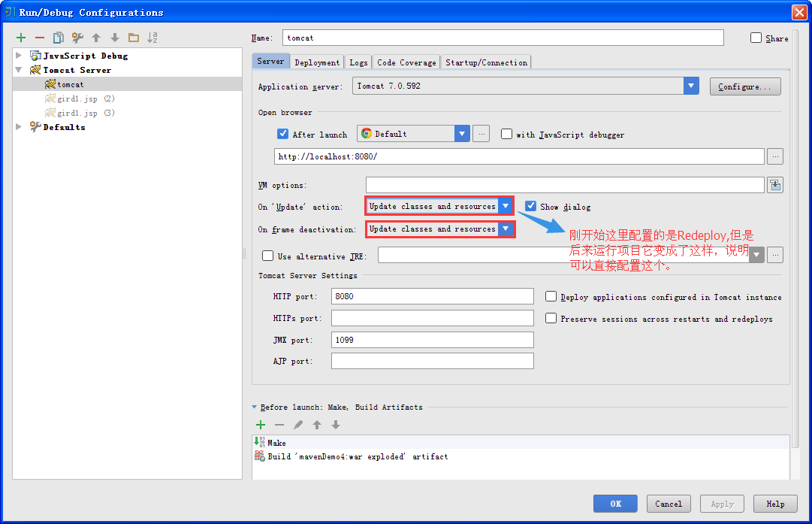812x524 pixels.
Task: Select the Build artifact task icon
Action: click(259, 456)
